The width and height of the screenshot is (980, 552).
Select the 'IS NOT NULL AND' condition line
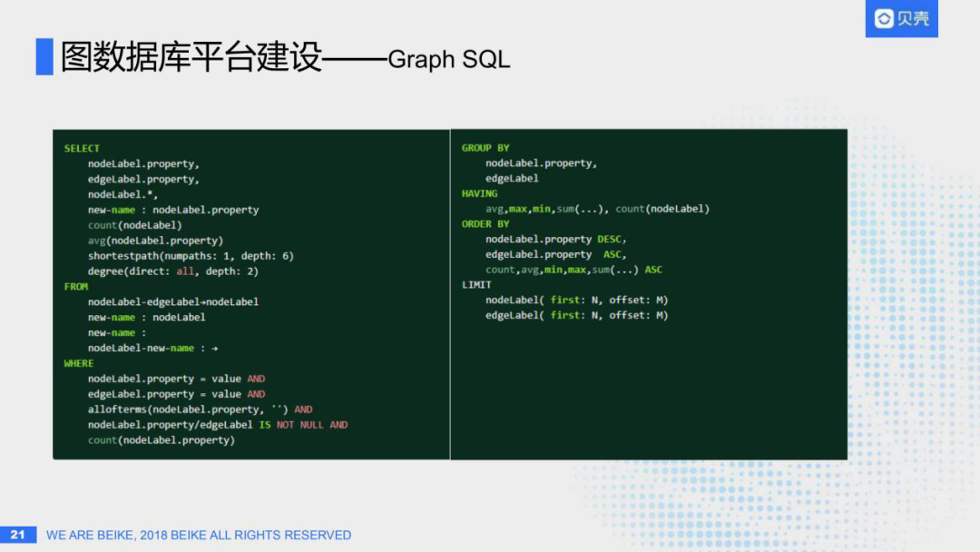click(218, 425)
